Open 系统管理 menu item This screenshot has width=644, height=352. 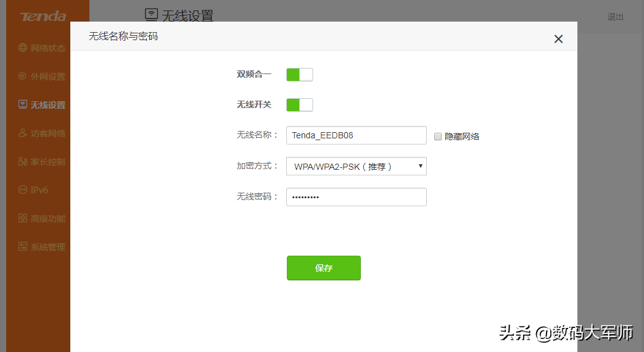tap(47, 247)
